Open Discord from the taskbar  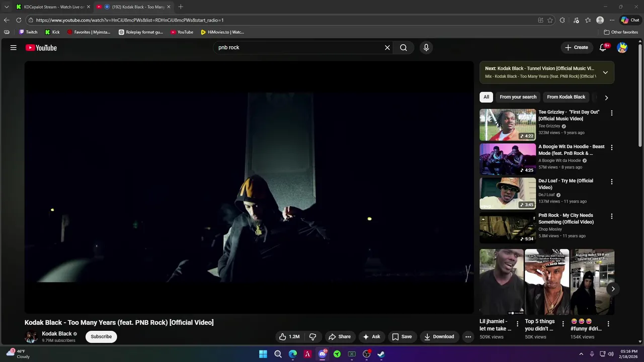click(323, 354)
